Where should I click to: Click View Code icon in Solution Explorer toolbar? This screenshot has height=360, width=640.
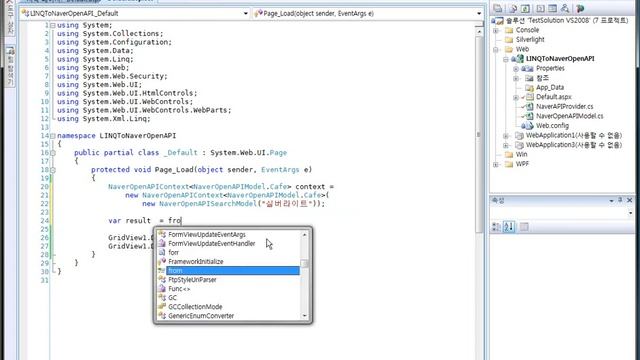(540, 8)
